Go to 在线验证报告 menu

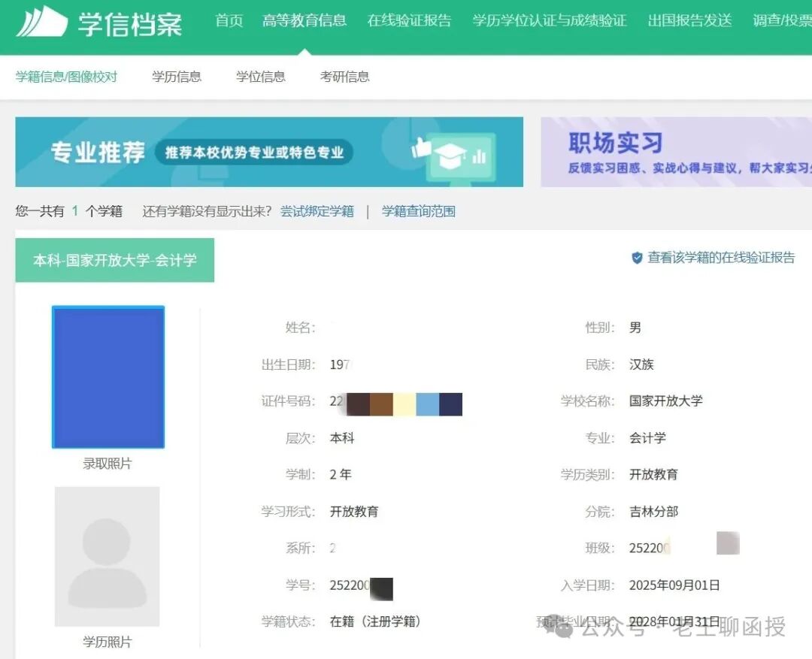410,20
